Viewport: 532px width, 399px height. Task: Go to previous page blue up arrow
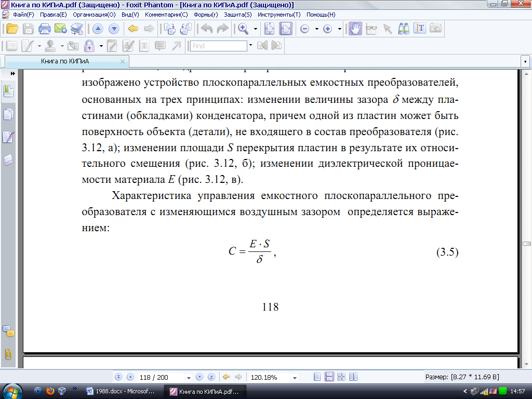pyautogui.click(x=98, y=29)
